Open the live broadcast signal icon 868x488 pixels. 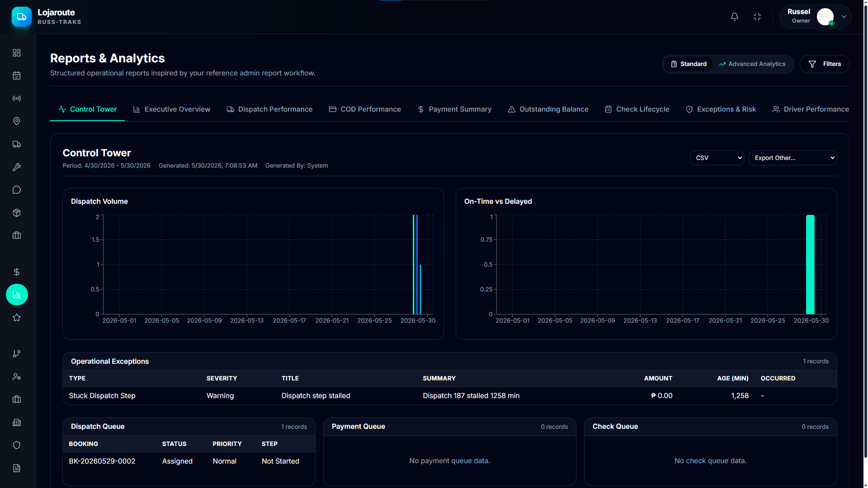(x=17, y=99)
